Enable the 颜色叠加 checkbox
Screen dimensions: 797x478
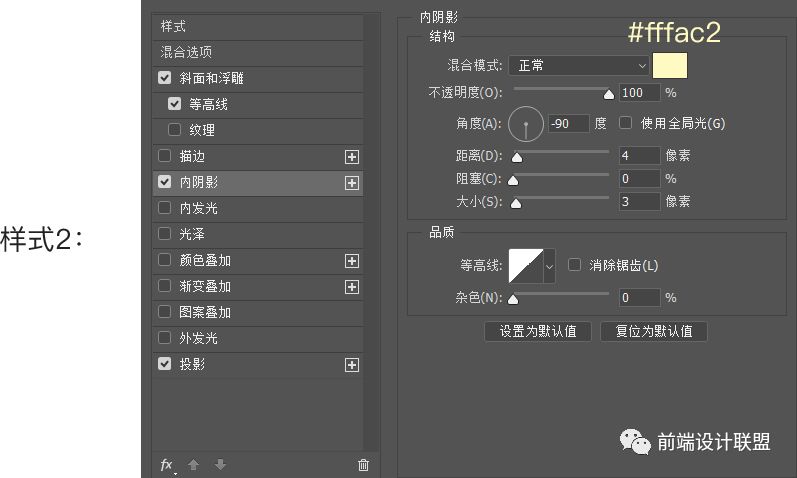tap(164, 260)
